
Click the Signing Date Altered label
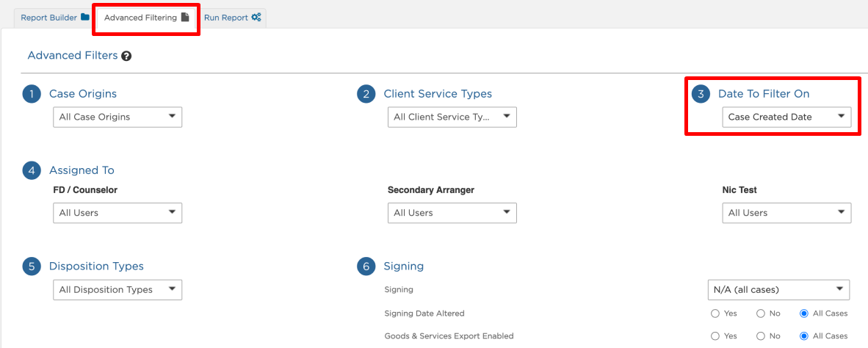(x=424, y=313)
